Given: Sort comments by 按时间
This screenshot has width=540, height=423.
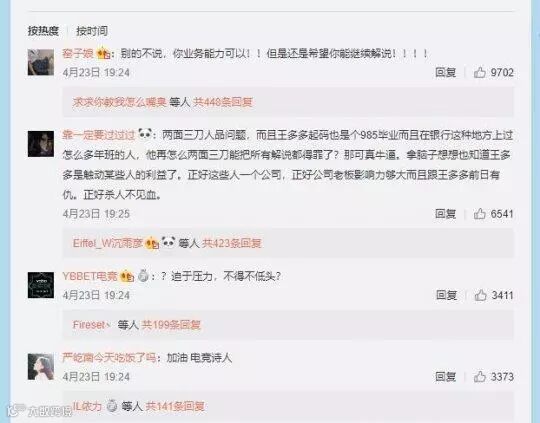Looking at the screenshot, I should 92,31.
